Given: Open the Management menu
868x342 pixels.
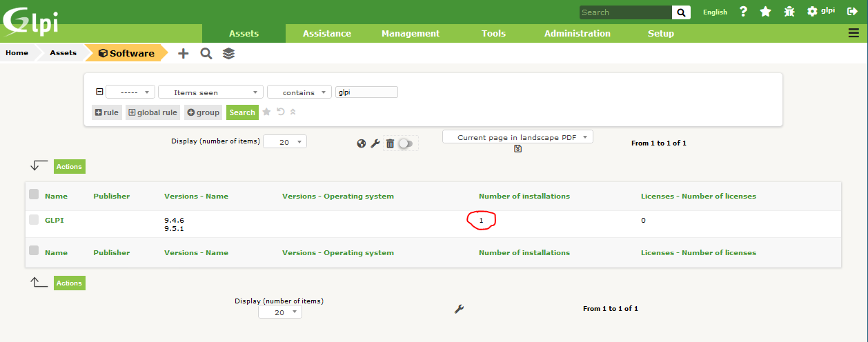Looking at the screenshot, I should 411,33.
